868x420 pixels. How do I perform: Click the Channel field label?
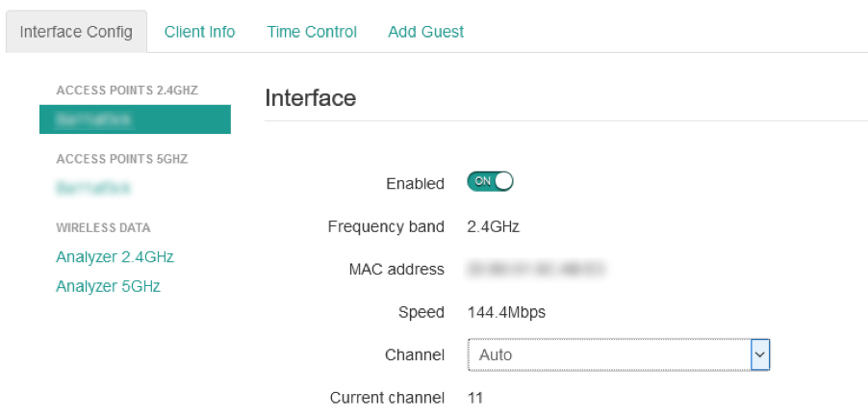pyautogui.click(x=415, y=354)
